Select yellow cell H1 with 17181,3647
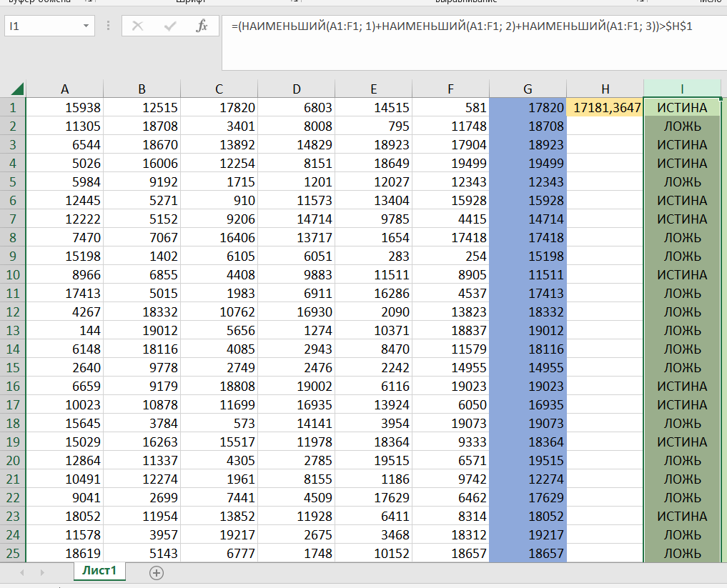Image resolution: width=727 pixels, height=588 pixels. click(x=605, y=108)
